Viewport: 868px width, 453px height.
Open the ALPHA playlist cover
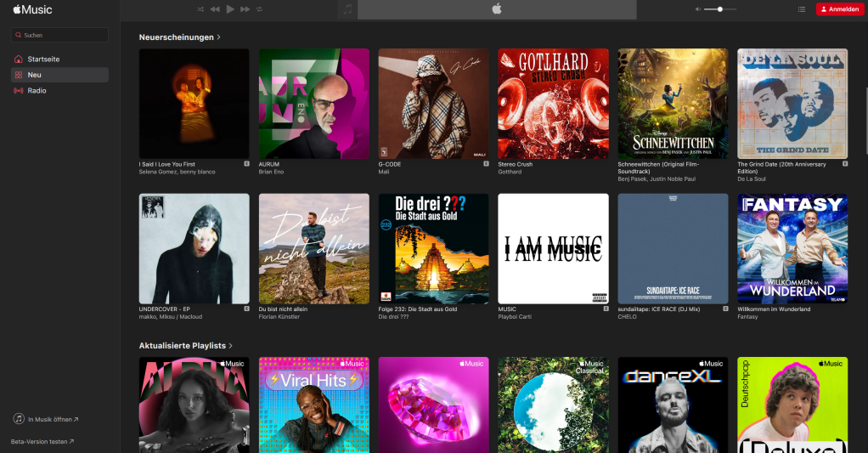(194, 405)
